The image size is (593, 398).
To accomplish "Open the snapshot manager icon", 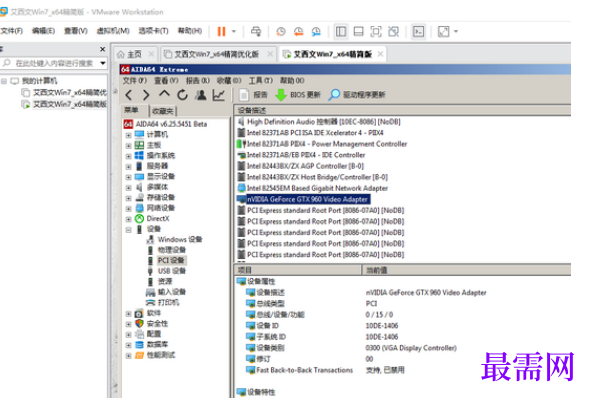I will 316,31.
